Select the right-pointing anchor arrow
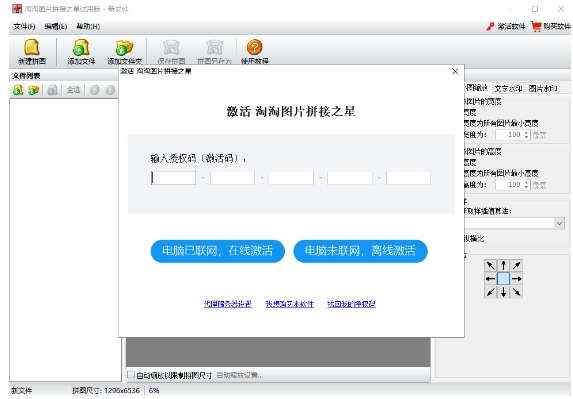This screenshot has height=399, width=573. pyautogui.click(x=516, y=279)
